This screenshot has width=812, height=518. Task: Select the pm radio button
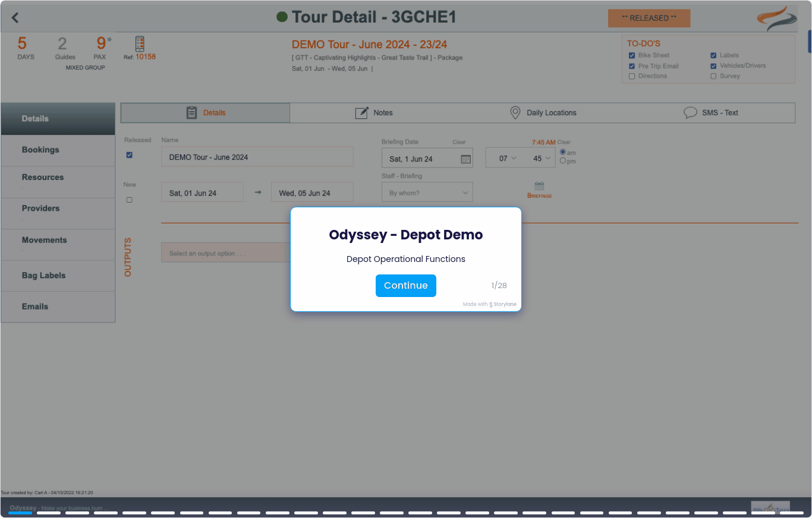563,161
